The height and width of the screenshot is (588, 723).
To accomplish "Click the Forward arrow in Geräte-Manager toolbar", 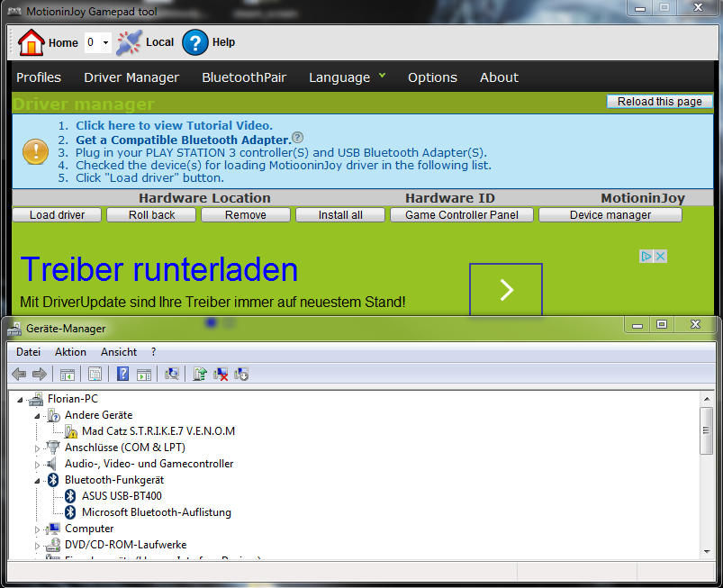I will pyautogui.click(x=40, y=374).
